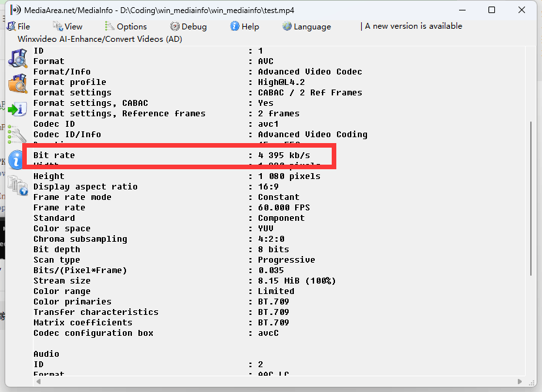Export the analysis report
The image size is (542, 392).
coord(18,108)
